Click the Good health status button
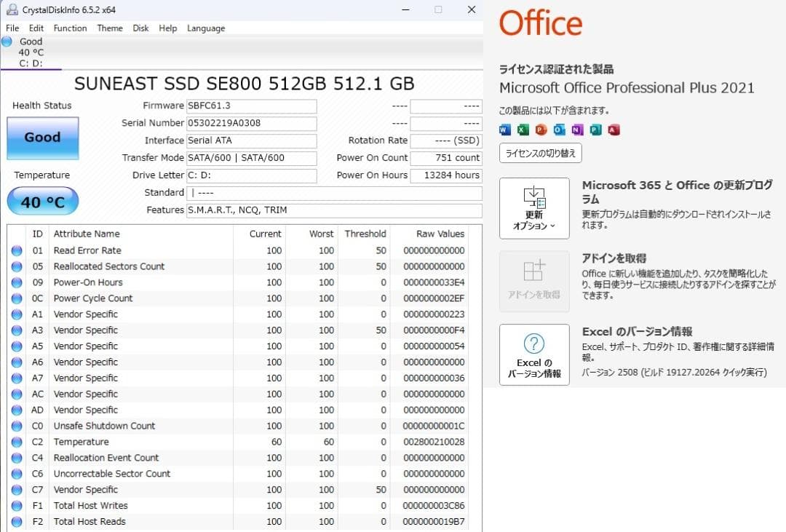The image size is (786, 532). pyautogui.click(x=41, y=138)
